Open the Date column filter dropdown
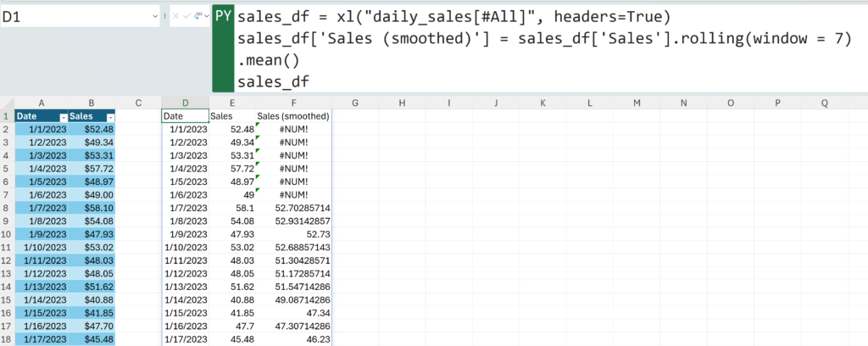Viewport: 868px width, 346px height. coord(63,117)
